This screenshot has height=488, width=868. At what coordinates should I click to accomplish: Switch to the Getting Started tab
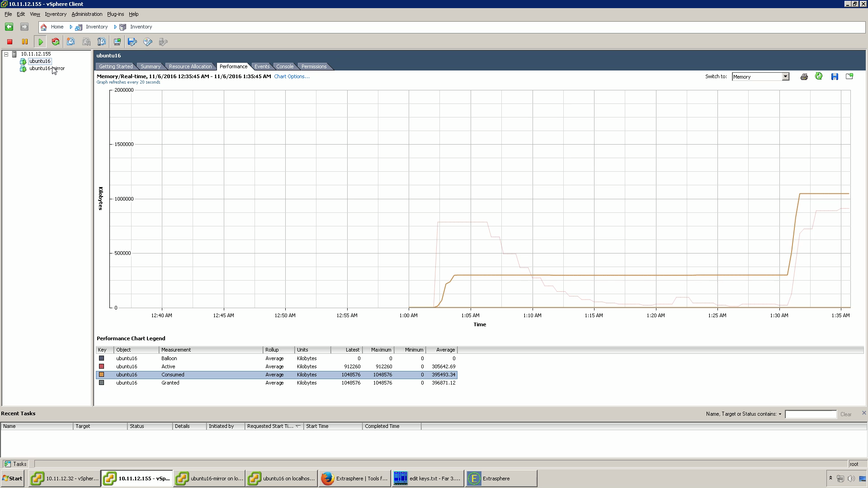click(116, 66)
